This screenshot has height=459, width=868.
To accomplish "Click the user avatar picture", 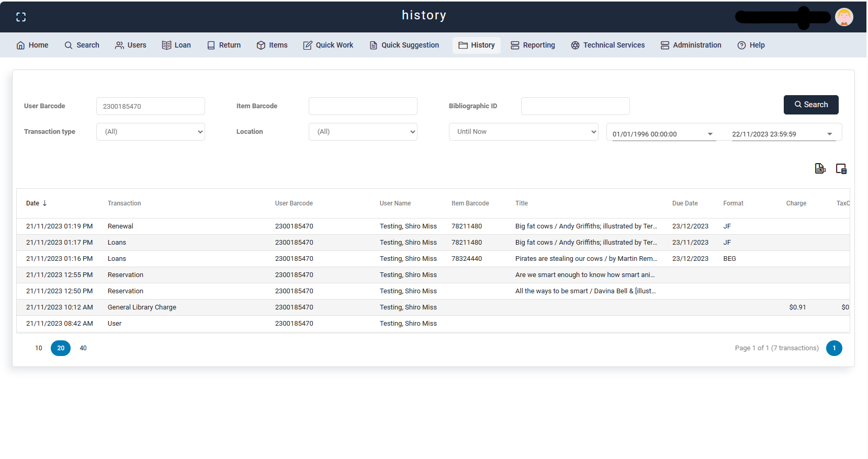I will pyautogui.click(x=843, y=17).
